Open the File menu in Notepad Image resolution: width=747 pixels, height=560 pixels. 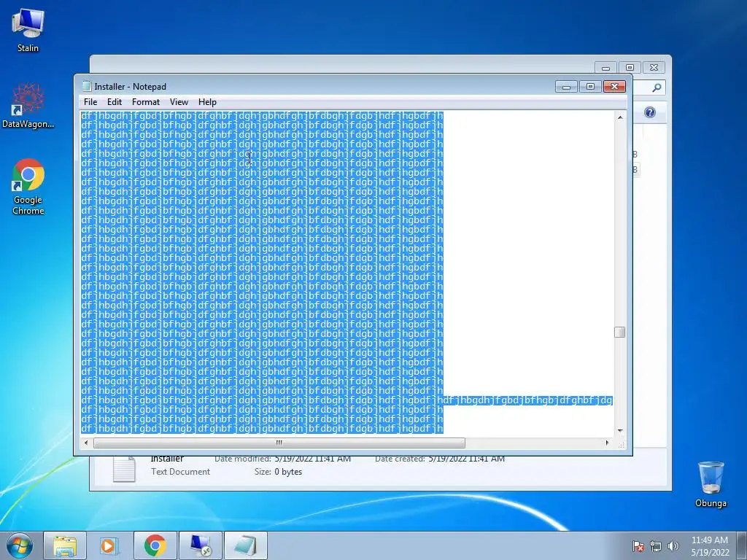[x=90, y=102]
